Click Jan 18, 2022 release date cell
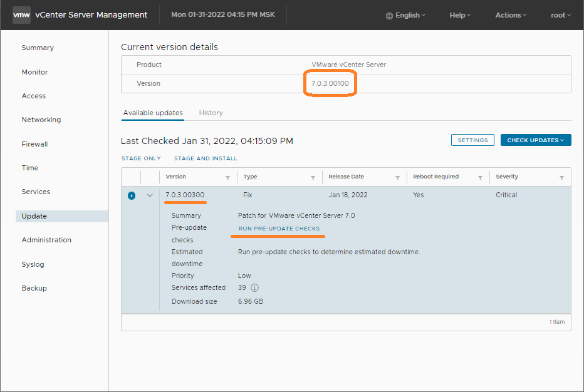The image size is (584, 392). pos(348,195)
